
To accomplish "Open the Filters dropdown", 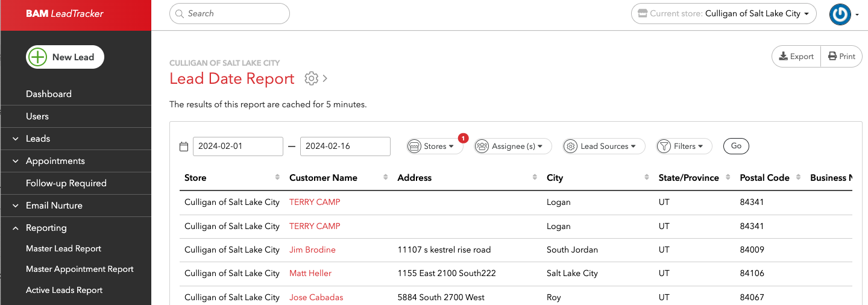I will tap(684, 146).
